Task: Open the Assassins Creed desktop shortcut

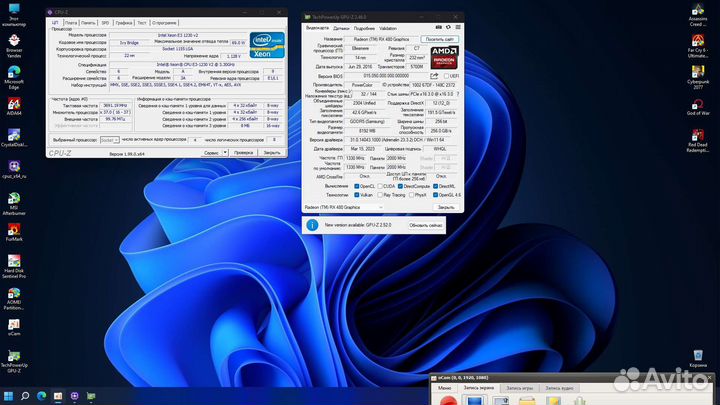Action: click(x=698, y=15)
